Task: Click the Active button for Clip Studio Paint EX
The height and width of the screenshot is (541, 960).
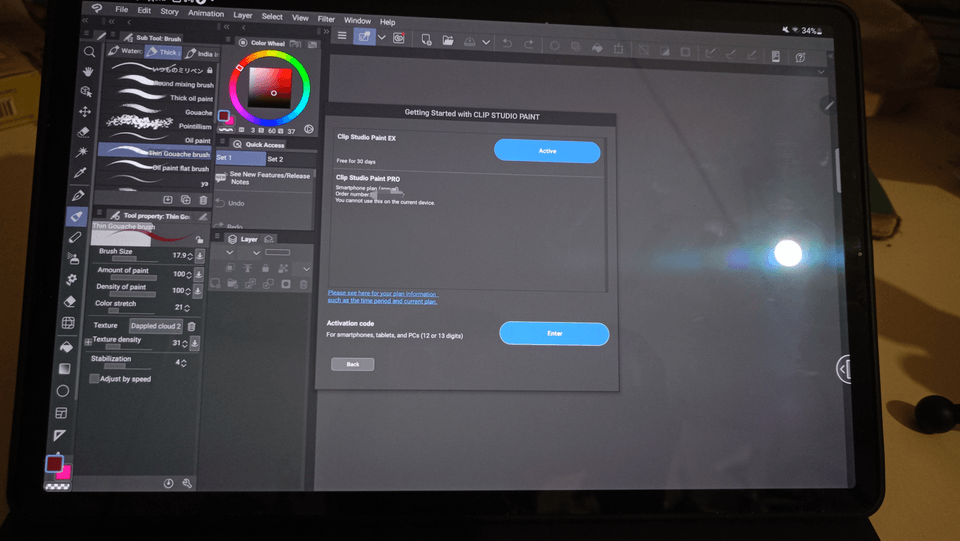Action: point(547,151)
